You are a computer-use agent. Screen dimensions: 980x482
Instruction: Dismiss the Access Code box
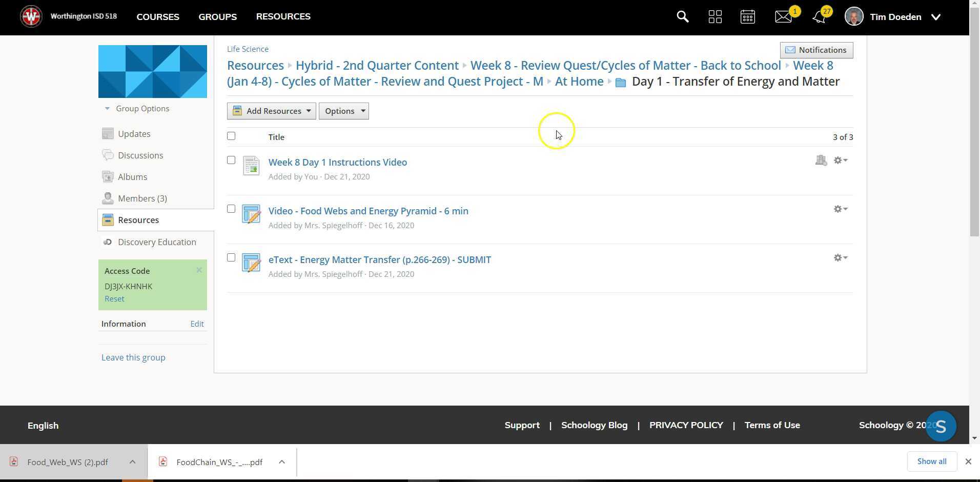click(x=199, y=270)
